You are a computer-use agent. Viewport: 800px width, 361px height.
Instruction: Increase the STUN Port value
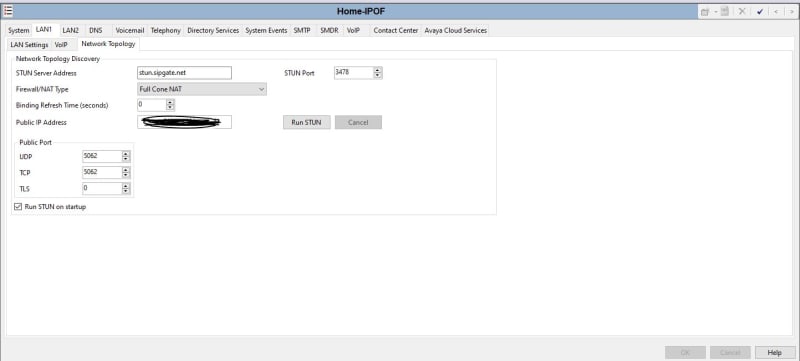[378, 70]
